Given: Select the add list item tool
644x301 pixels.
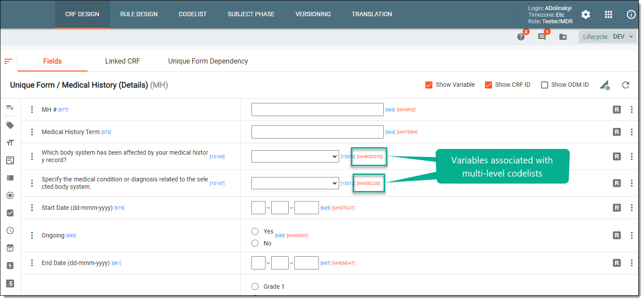Looking at the screenshot, I should (10, 108).
